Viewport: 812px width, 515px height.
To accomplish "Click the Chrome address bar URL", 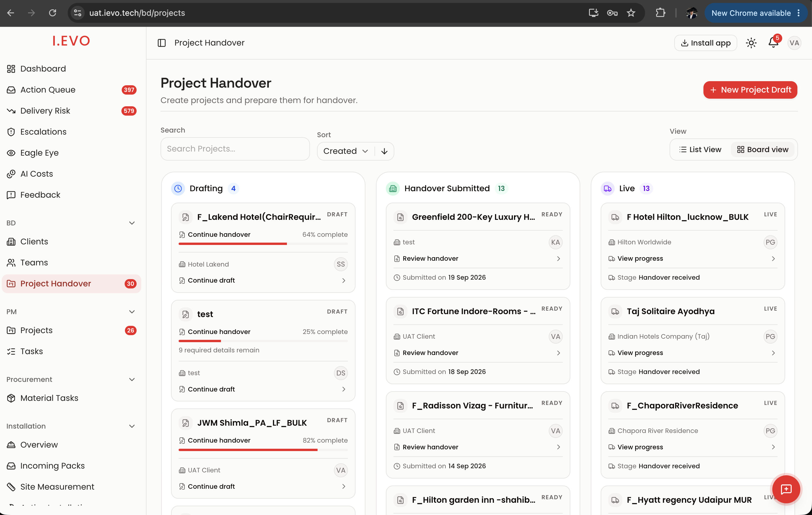I will click(137, 13).
